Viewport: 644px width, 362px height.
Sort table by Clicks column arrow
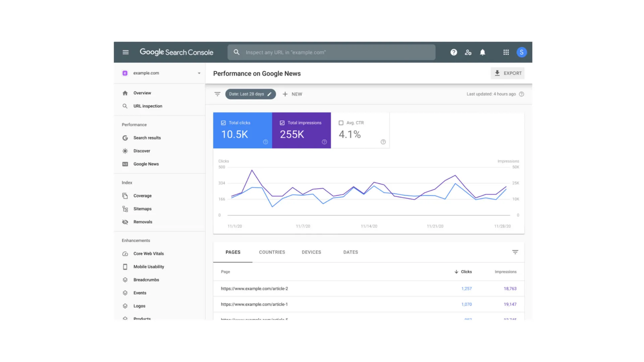pos(456,272)
